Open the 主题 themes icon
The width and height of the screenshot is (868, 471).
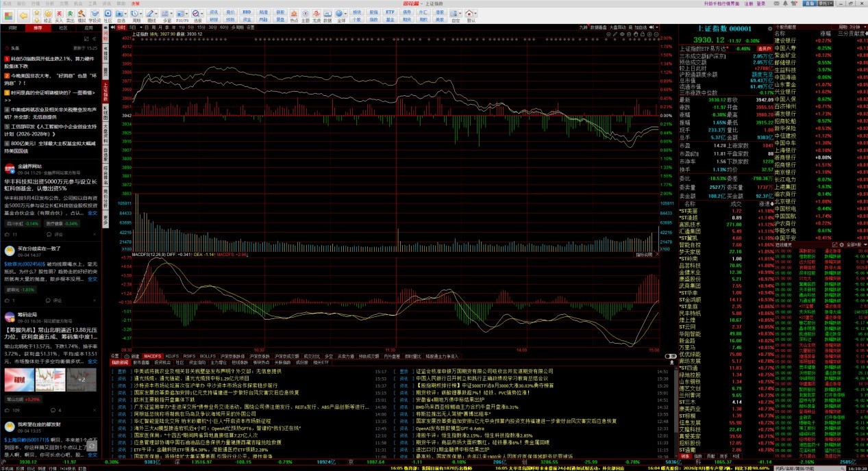coord(305,15)
